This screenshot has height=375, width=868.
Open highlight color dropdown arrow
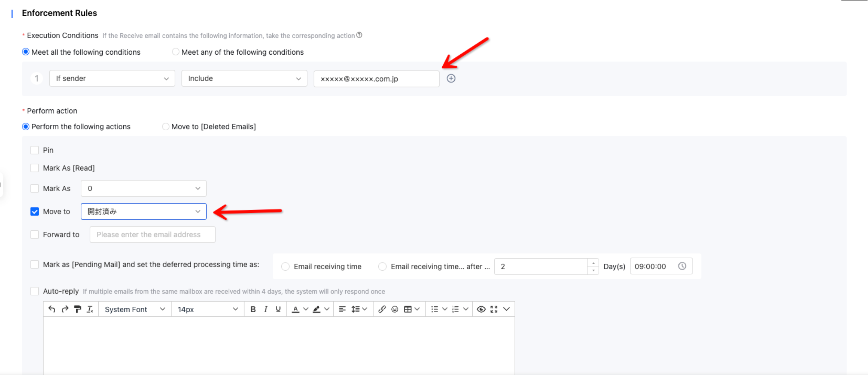326,309
